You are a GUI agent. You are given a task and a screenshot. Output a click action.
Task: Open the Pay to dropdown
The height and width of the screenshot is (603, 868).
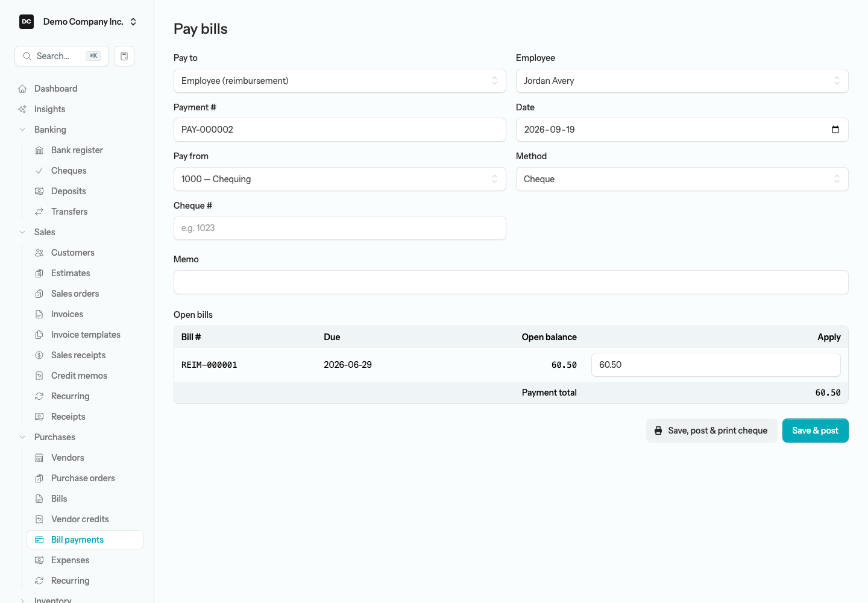coord(340,81)
